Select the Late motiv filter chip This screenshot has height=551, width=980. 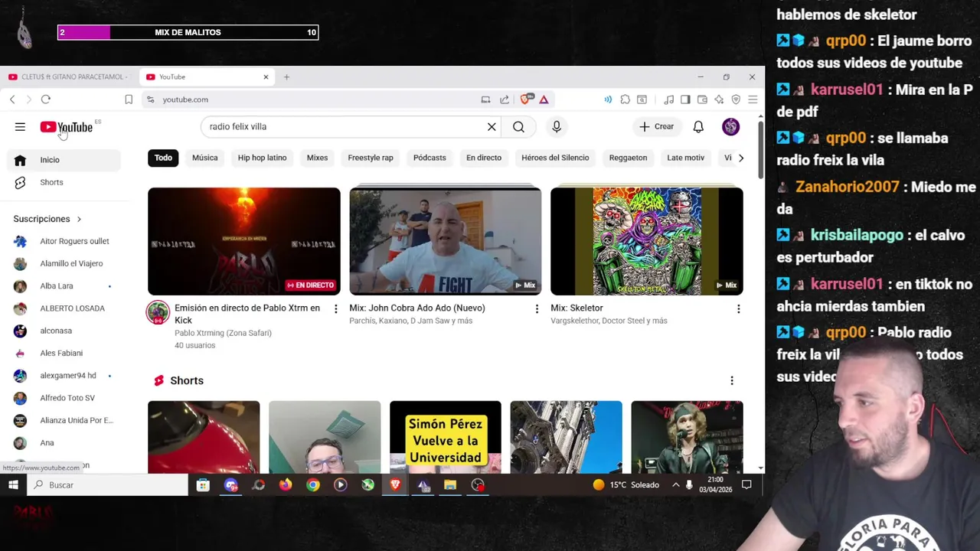click(x=685, y=158)
